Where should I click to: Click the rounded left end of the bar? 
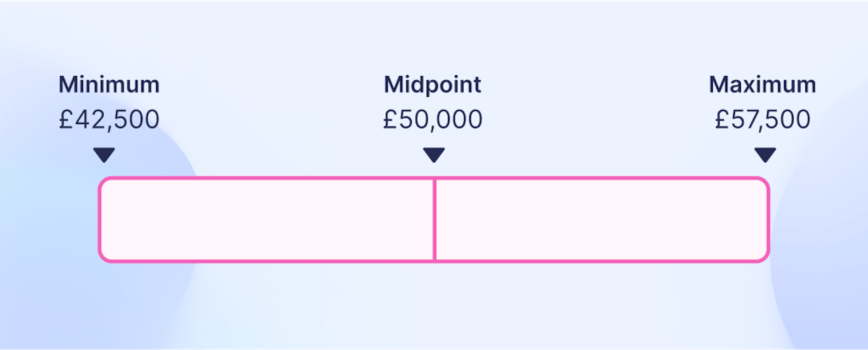[102, 219]
